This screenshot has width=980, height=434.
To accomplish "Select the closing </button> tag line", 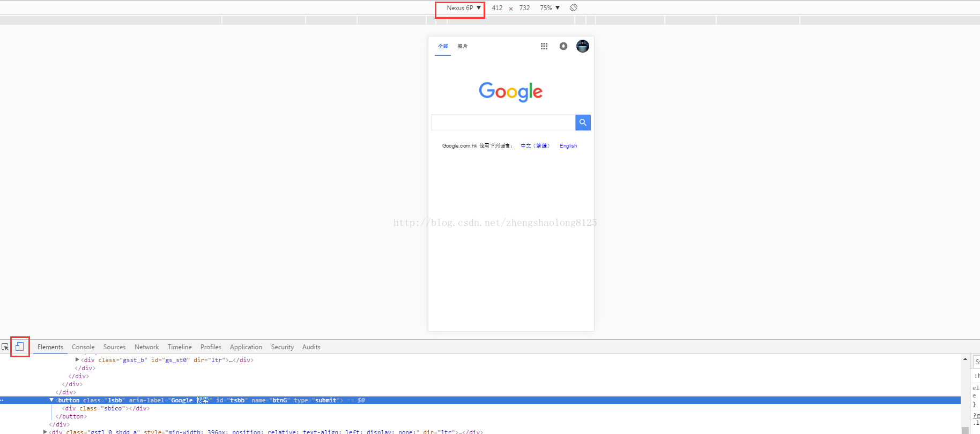I will pos(71,416).
